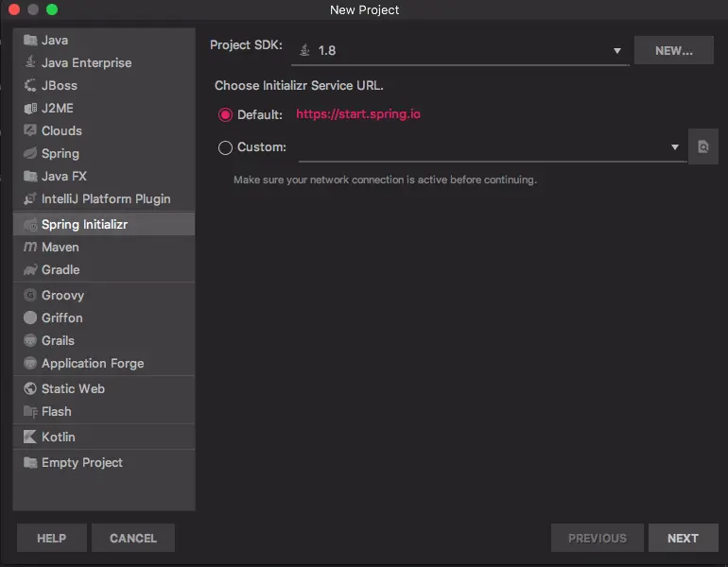Select the Custom URL radio button

coord(225,147)
